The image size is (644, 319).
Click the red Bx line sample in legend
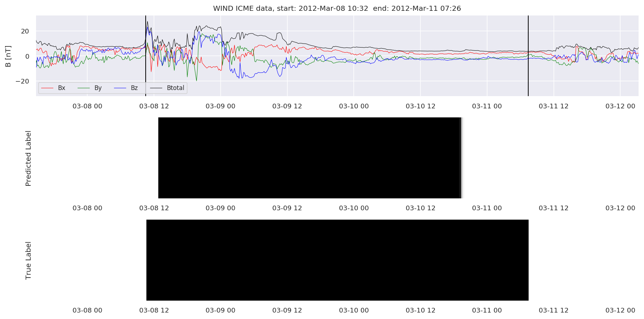click(47, 88)
